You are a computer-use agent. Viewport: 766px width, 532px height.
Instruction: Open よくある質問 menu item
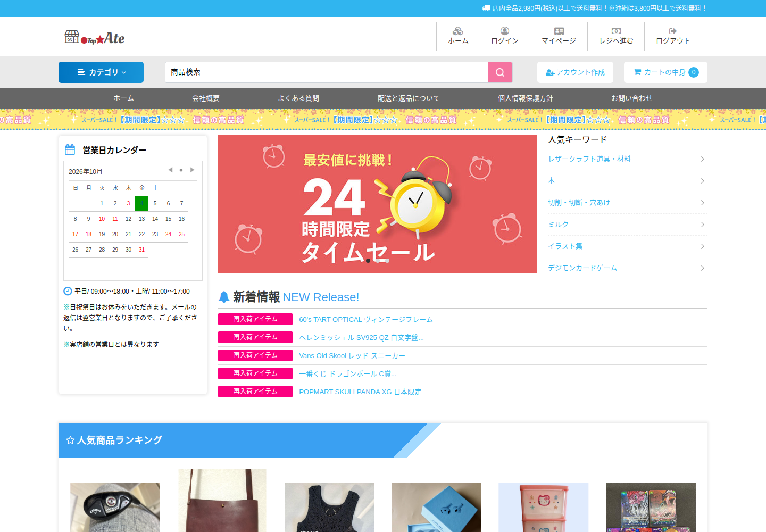click(x=298, y=98)
